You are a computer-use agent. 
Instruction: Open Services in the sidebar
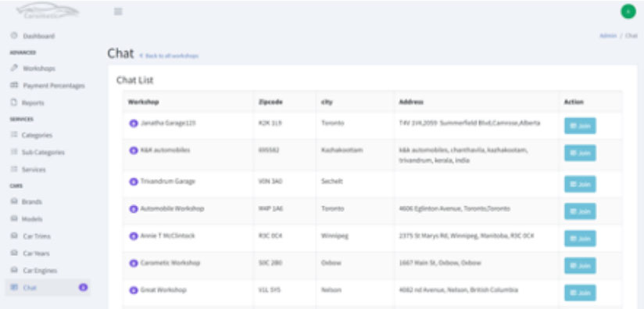click(34, 169)
